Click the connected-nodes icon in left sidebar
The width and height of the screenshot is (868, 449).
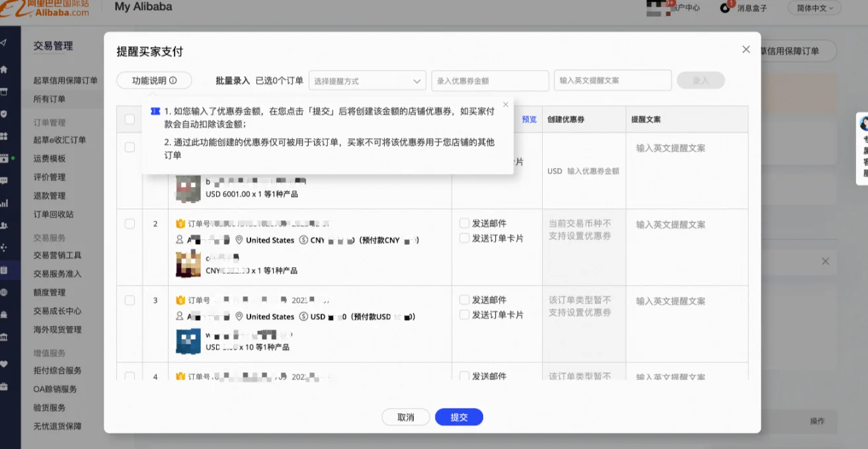click(x=4, y=248)
